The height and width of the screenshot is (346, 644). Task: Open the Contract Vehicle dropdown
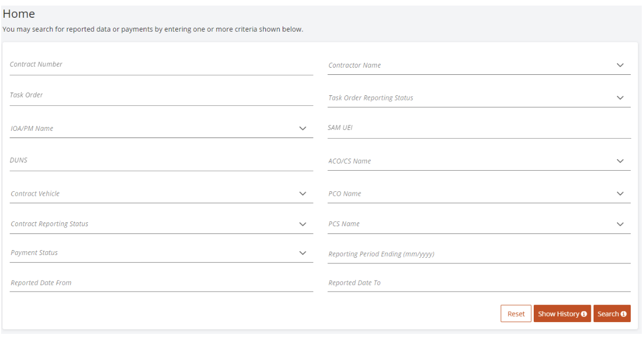161,194
